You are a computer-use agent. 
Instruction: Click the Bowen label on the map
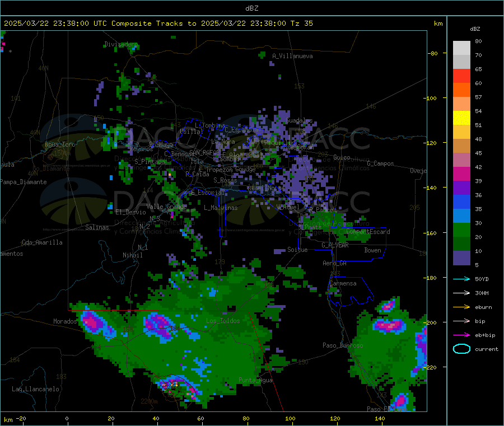click(x=372, y=250)
